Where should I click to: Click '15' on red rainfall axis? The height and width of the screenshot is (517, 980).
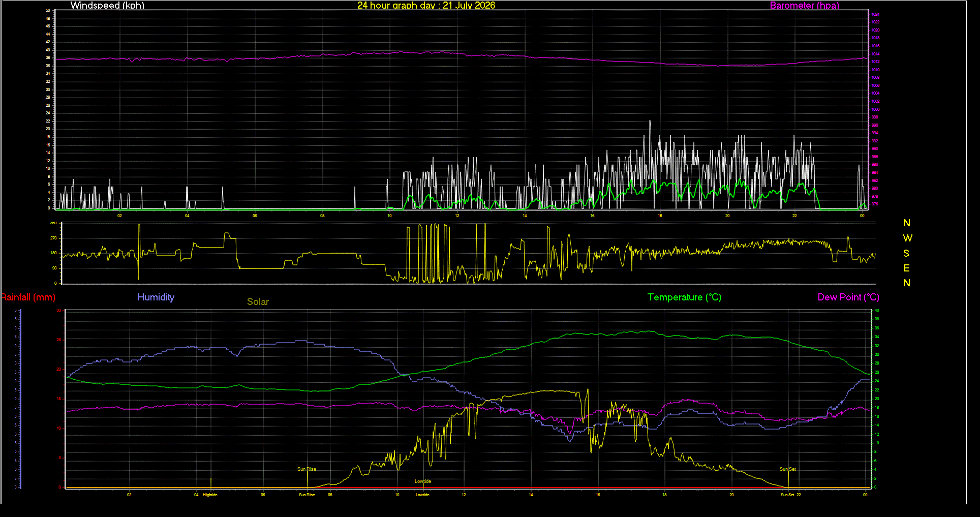tap(59, 399)
